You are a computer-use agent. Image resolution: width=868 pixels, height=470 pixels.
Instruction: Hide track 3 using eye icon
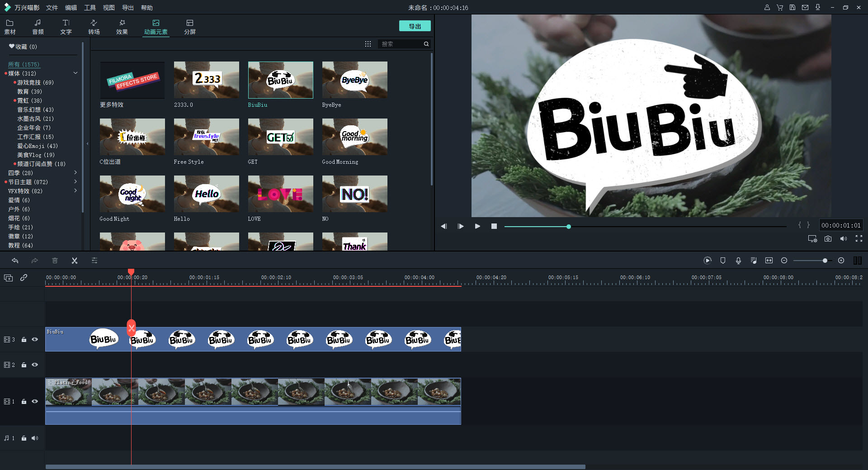[x=35, y=339]
